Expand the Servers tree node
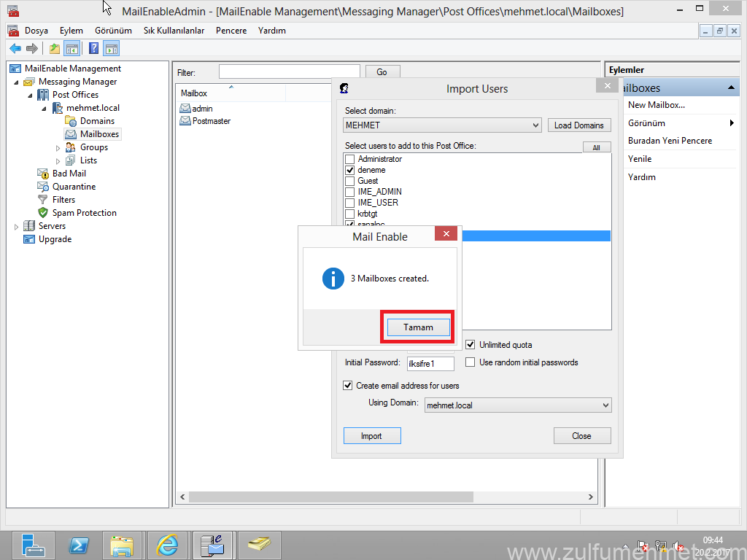Image resolution: width=747 pixels, height=560 pixels. pyautogui.click(x=17, y=227)
